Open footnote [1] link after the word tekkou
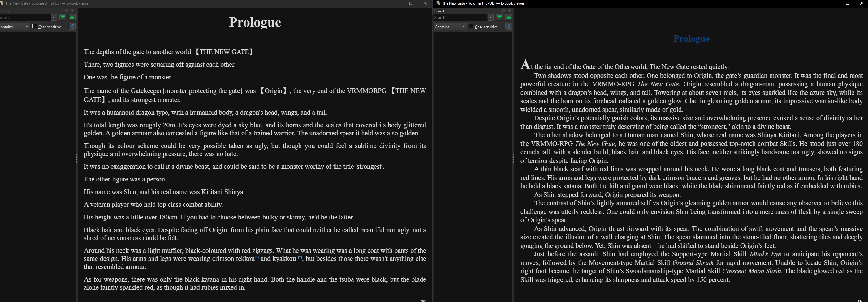Viewport: 868px width, 302px height. [257, 257]
